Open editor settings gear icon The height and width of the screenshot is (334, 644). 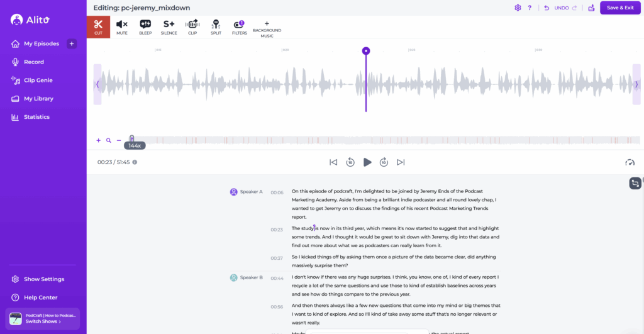pyautogui.click(x=518, y=8)
